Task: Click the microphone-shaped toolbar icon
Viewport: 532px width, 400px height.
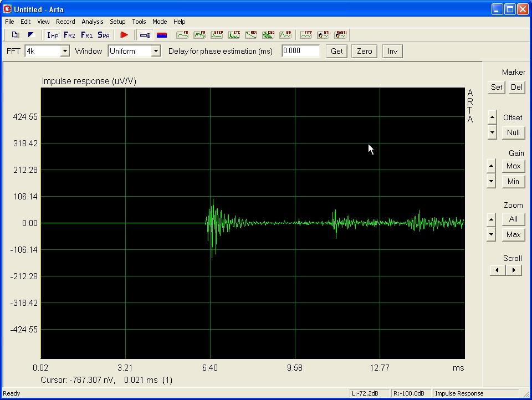Action: coord(145,35)
